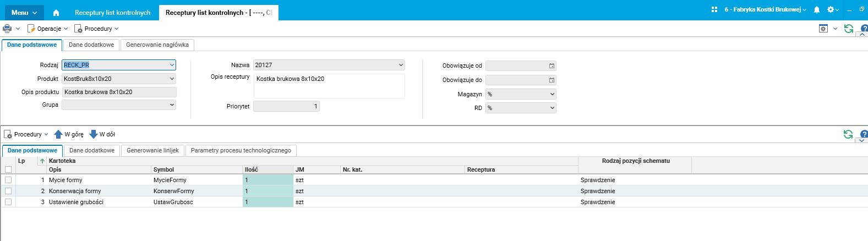
Task: Check the Mycie formy row checkbox
Action: 8,180
